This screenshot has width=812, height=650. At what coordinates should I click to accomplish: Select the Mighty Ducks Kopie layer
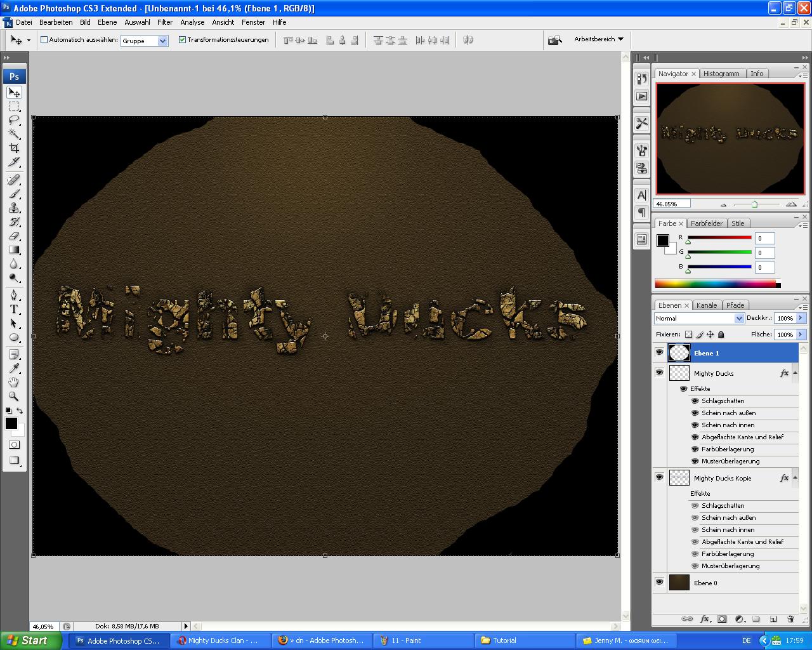[x=723, y=478]
